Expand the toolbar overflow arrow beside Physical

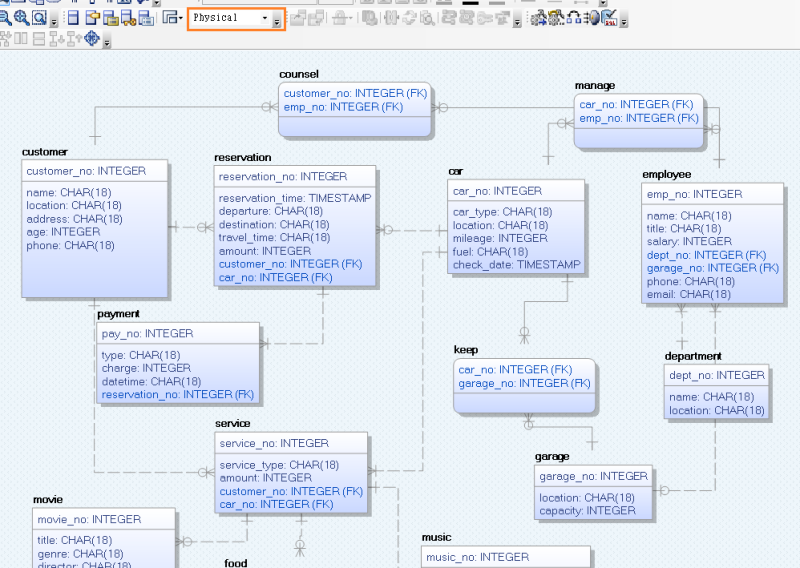[x=277, y=20]
